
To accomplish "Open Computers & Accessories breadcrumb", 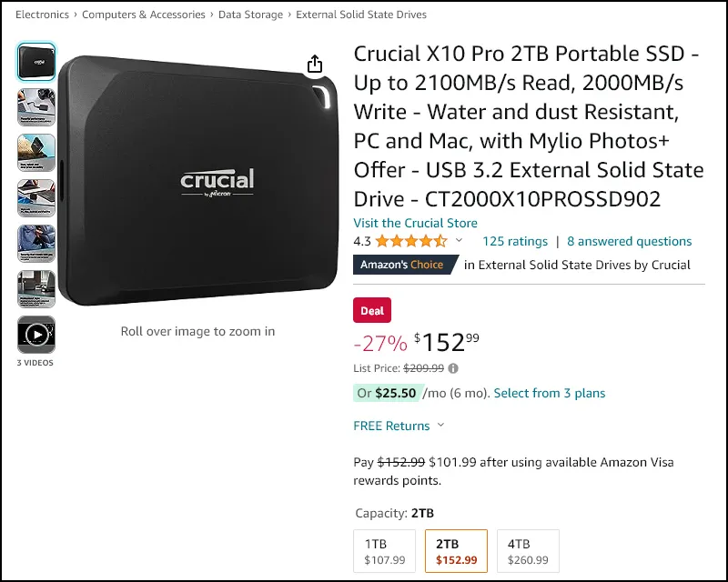I will pos(144,15).
